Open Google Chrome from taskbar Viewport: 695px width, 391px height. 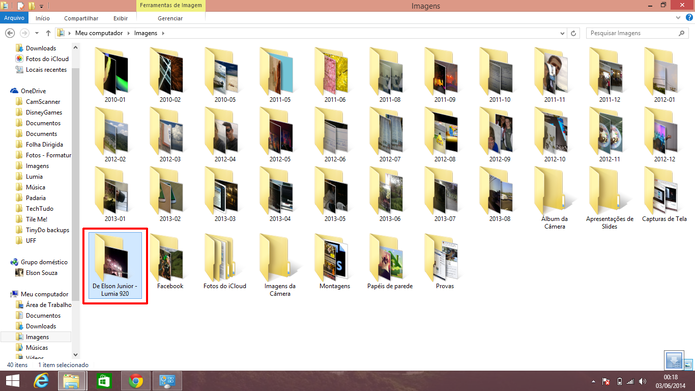click(x=136, y=381)
